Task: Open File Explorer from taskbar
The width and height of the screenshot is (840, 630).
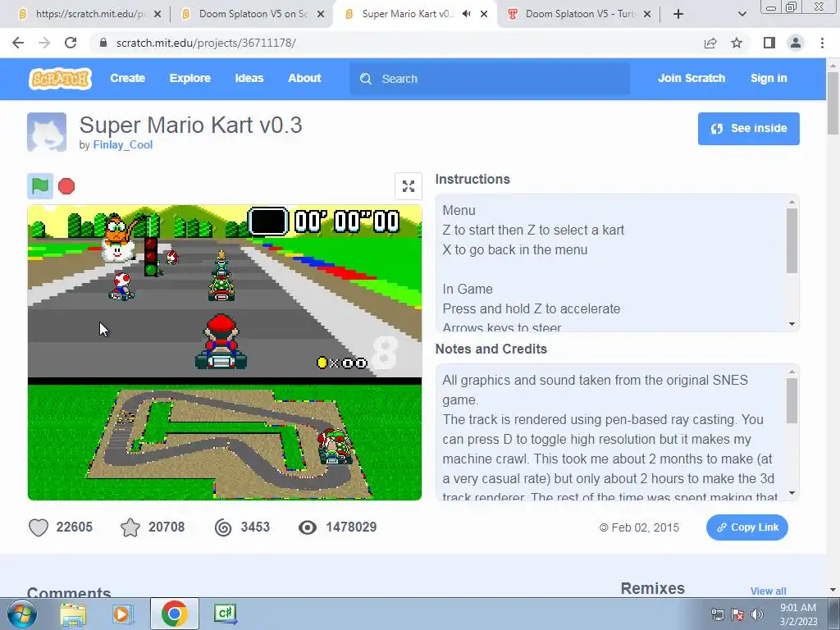Action: pyautogui.click(x=73, y=614)
